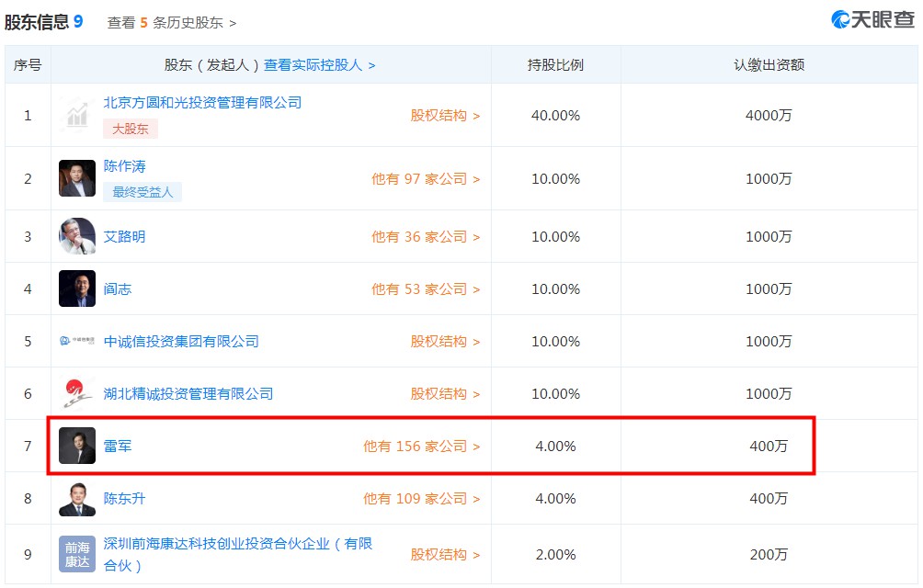
Task: Open shareholder 陈东升 name link
Action: pyautogui.click(x=125, y=499)
